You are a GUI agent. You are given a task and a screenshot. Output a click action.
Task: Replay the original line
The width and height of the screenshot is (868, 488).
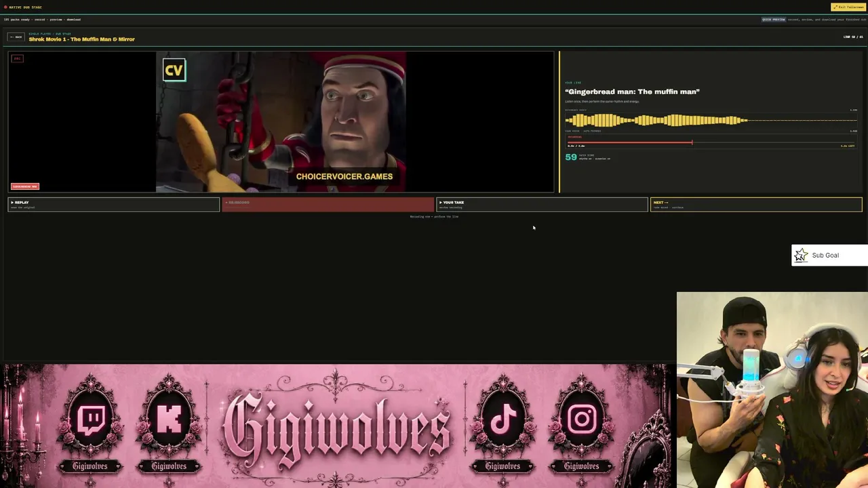[x=114, y=204]
